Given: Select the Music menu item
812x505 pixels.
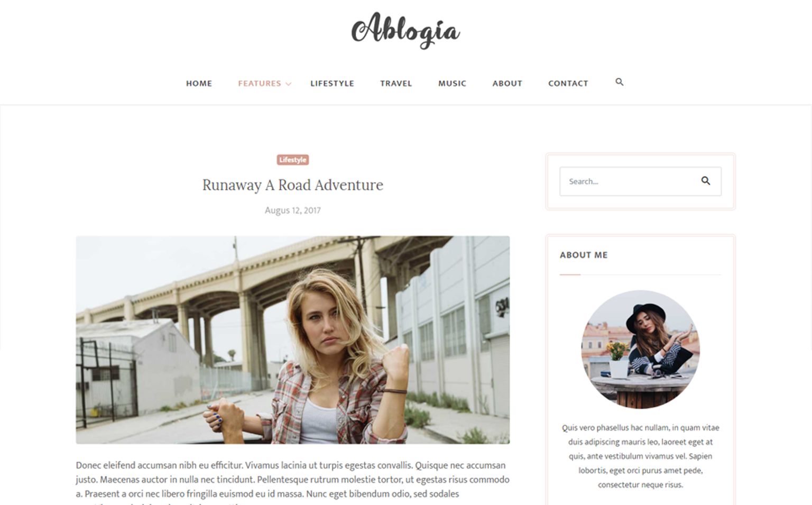Looking at the screenshot, I should [x=452, y=84].
